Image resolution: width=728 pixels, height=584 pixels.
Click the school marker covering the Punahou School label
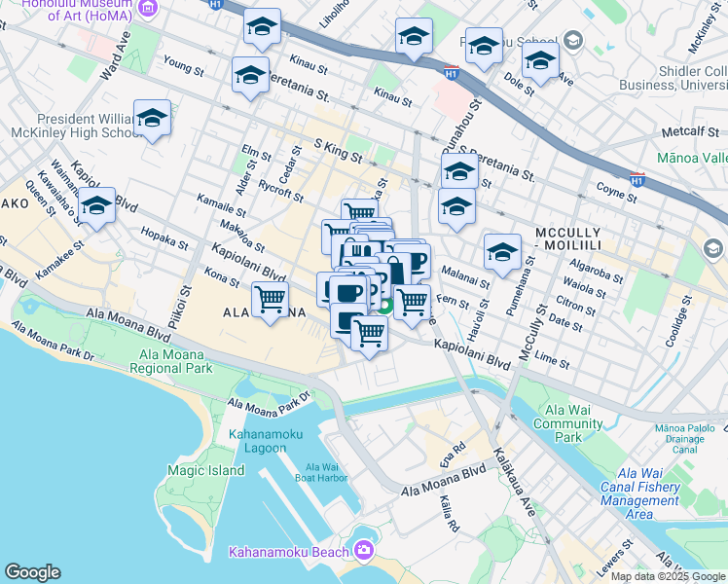(484, 48)
